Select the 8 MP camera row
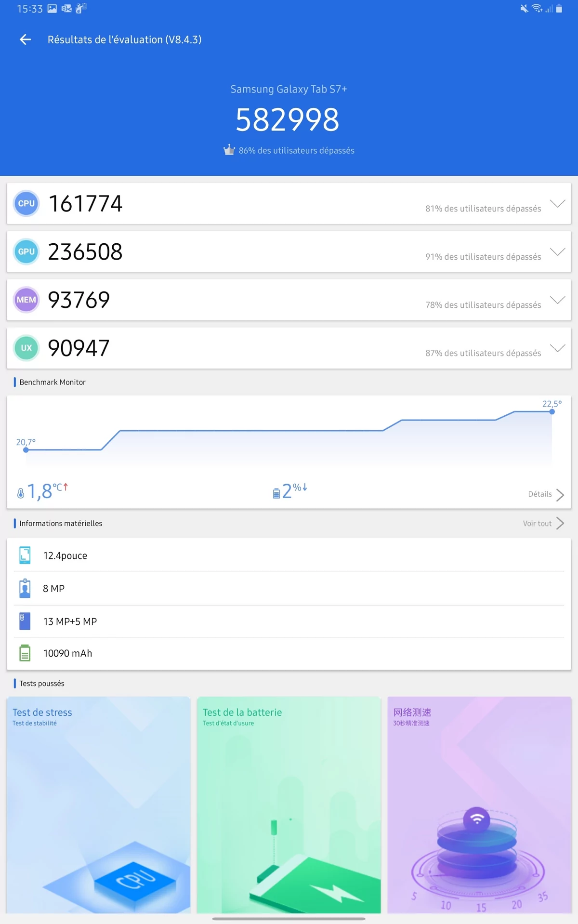578x924 pixels. 289,588
